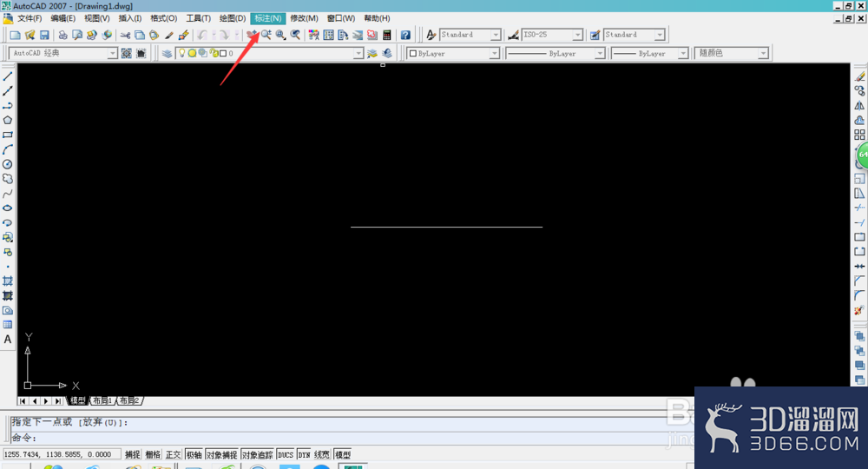Click the Table Style icon
Screen dimensions: 868x469
click(x=595, y=35)
